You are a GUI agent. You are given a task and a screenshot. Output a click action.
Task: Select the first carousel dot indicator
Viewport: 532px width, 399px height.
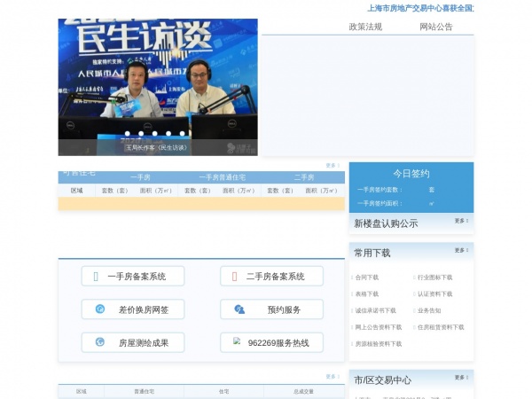point(127,134)
